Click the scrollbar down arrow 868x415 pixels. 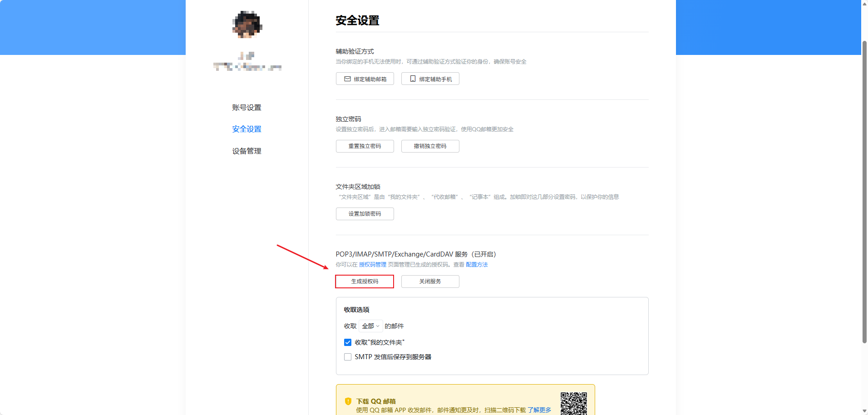coord(864,411)
